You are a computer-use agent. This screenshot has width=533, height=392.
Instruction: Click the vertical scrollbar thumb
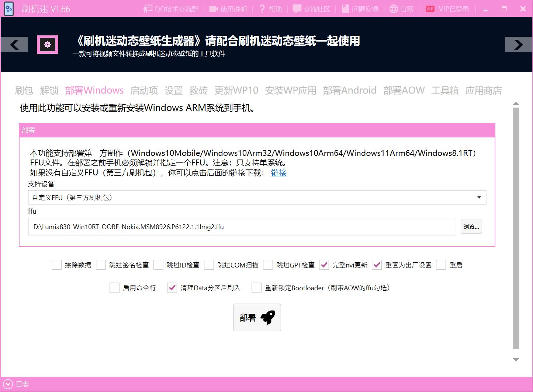click(x=516, y=228)
